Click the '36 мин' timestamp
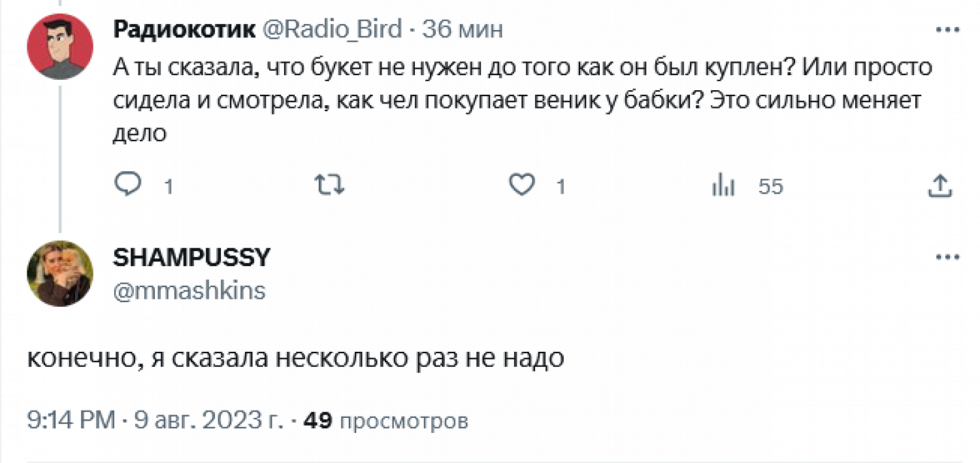The width and height of the screenshot is (980, 463). point(463,29)
